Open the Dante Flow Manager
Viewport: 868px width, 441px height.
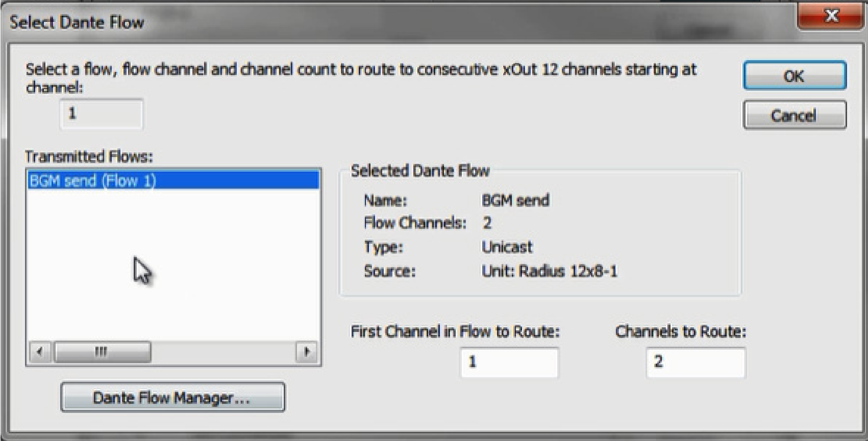click(x=172, y=397)
